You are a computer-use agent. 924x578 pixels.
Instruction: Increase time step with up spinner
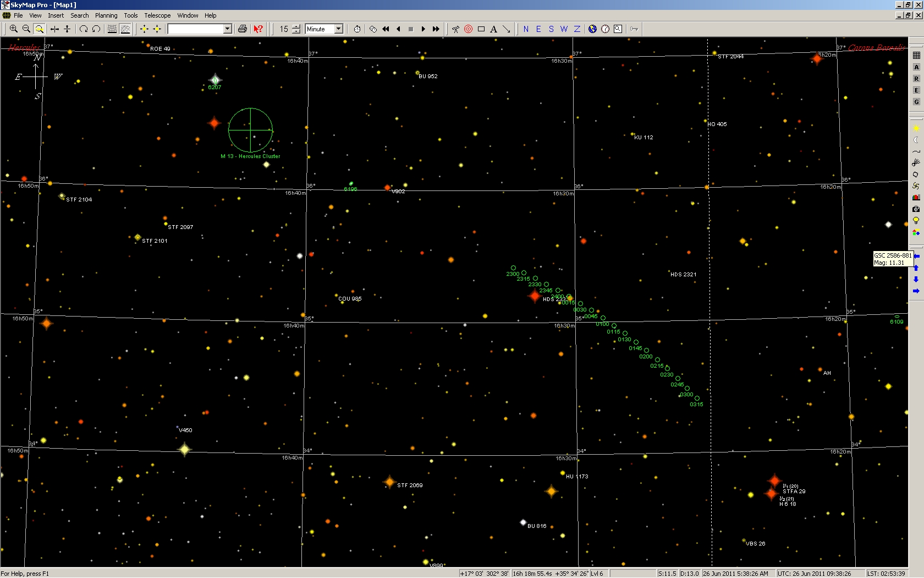(296, 26)
